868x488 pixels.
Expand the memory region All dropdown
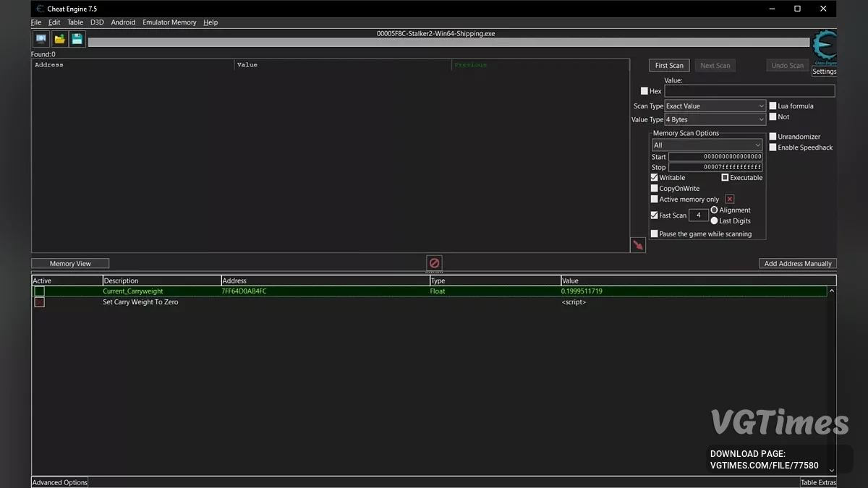point(707,145)
